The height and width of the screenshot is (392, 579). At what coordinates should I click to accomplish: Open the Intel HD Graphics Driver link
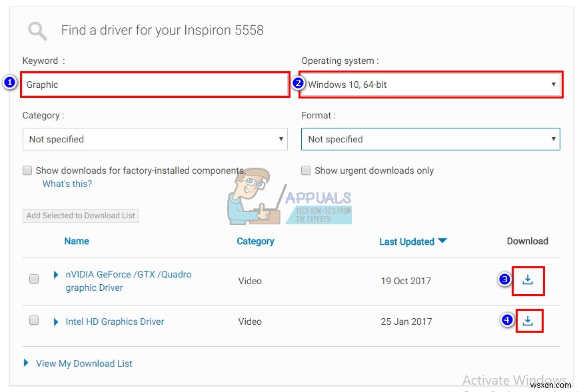[x=115, y=321]
